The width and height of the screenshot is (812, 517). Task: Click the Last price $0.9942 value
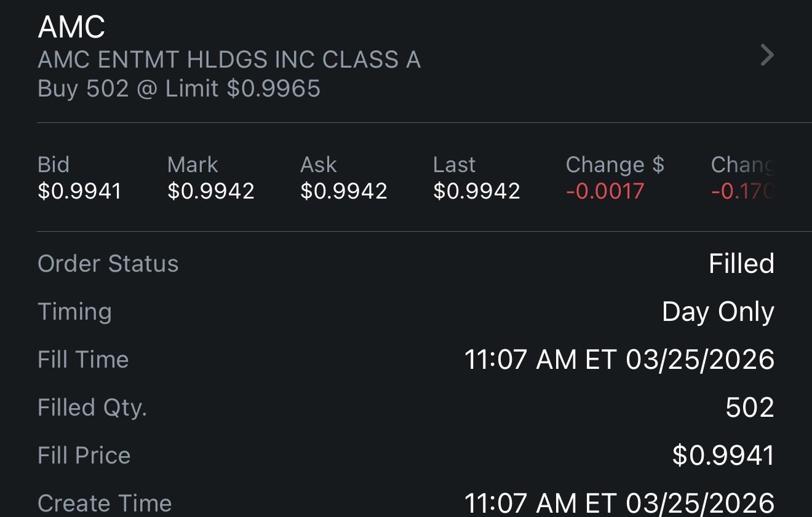[476, 191]
